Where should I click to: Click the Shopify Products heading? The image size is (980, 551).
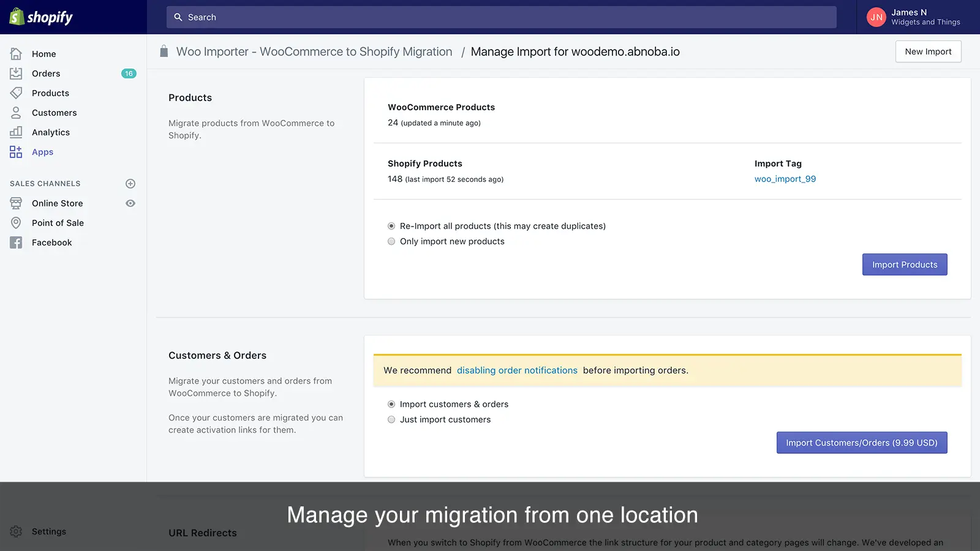click(425, 163)
